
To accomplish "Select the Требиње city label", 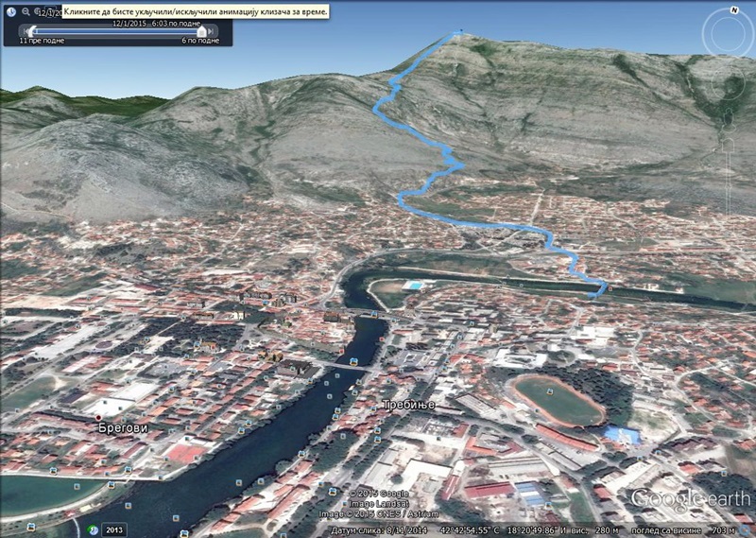I will (407, 405).
